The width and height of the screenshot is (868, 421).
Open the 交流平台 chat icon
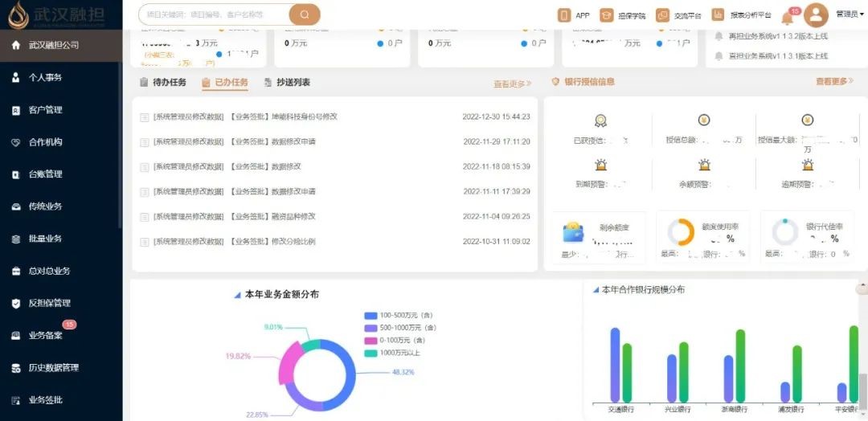tap(662, 15)
